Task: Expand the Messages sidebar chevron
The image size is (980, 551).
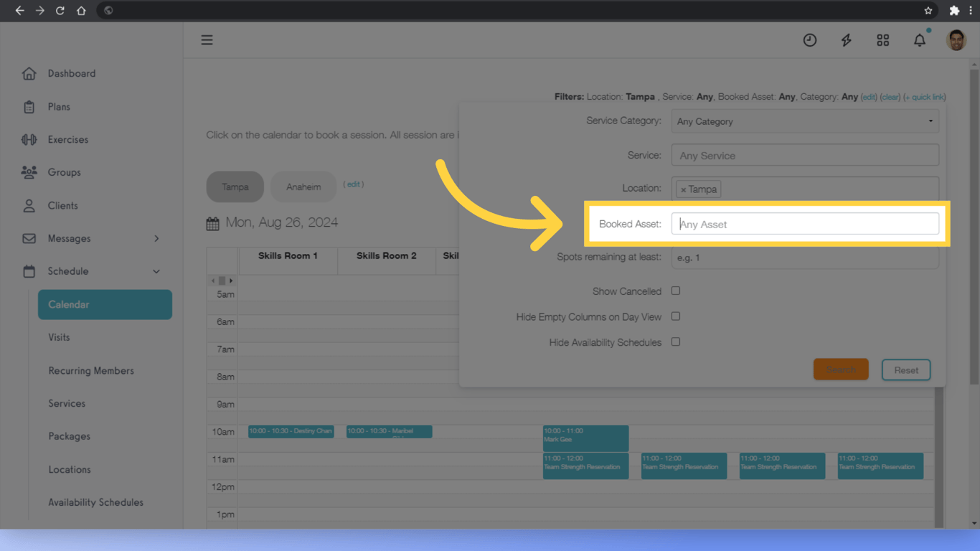Action: click(156, 238)
